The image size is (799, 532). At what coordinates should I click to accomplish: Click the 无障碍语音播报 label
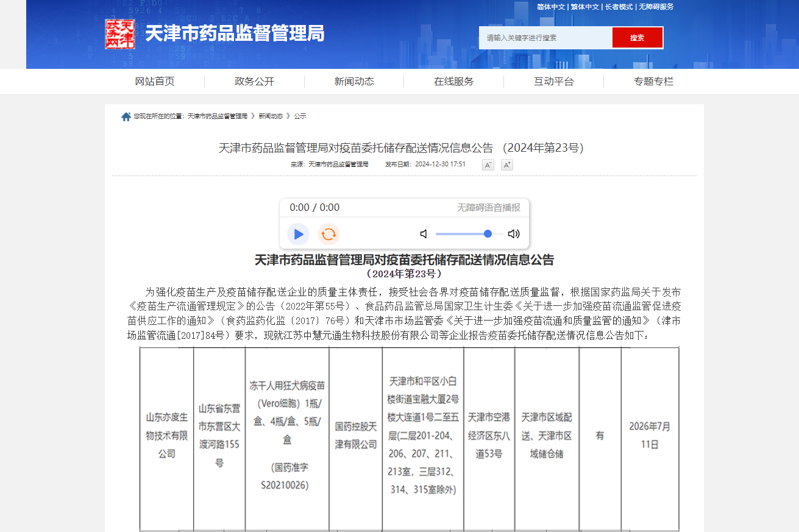click(x=489, y=208)
